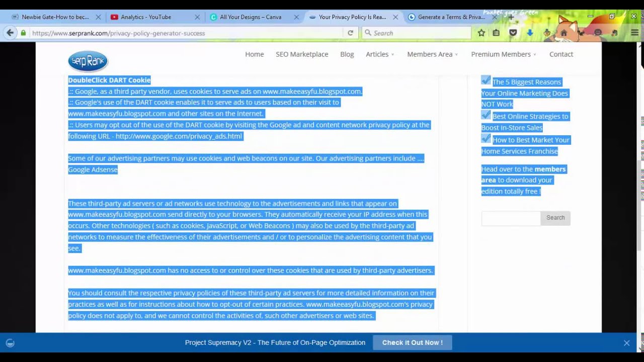Screen dimensions: 644x362
Task: Open a new tab with plus icon
Action: [511, 17]
